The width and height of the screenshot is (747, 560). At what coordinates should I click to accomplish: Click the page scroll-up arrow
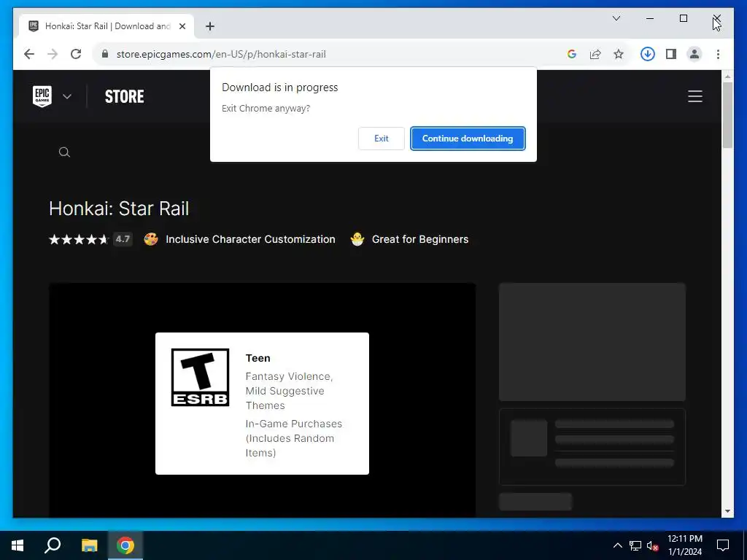(727, 76)
